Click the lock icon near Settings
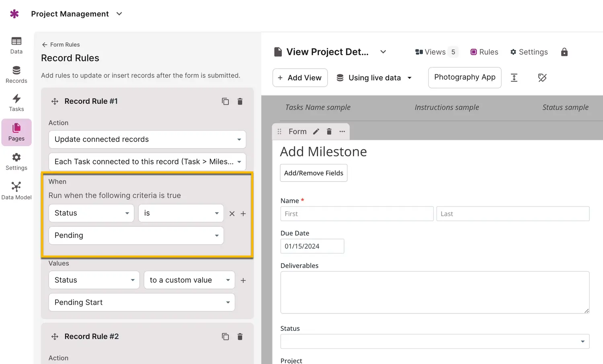The image size is (603, 364). pyautogui.click(x=564, y=52)
